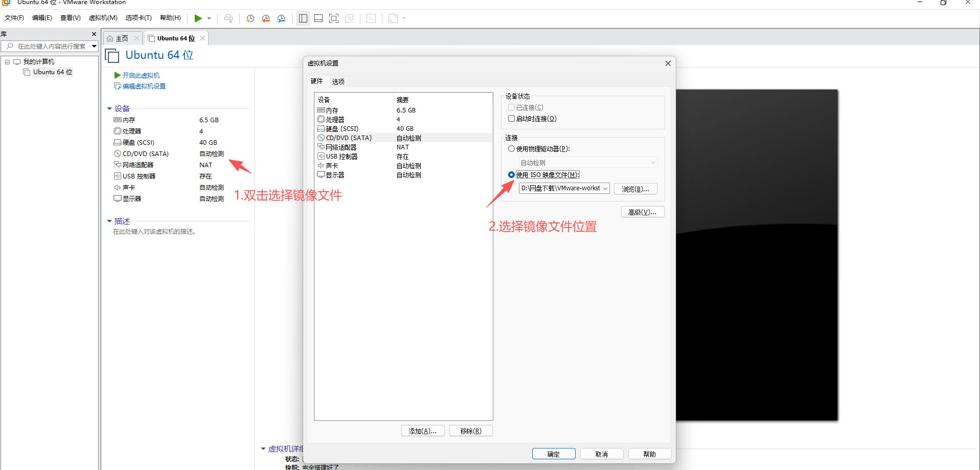Click the 浏览(B)... button

click(x=635, y=189)
